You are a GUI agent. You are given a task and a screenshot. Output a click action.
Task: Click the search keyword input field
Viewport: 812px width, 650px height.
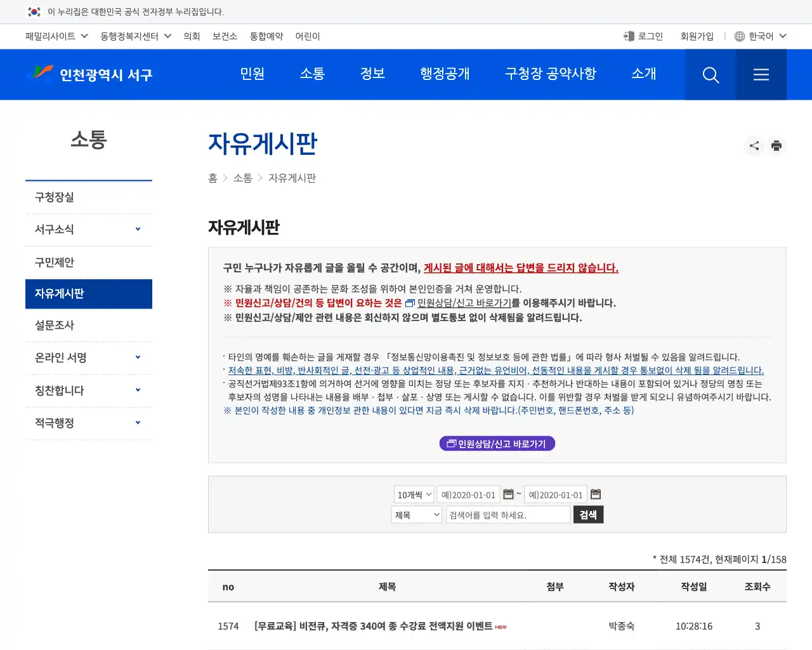[x=507, y=514]
